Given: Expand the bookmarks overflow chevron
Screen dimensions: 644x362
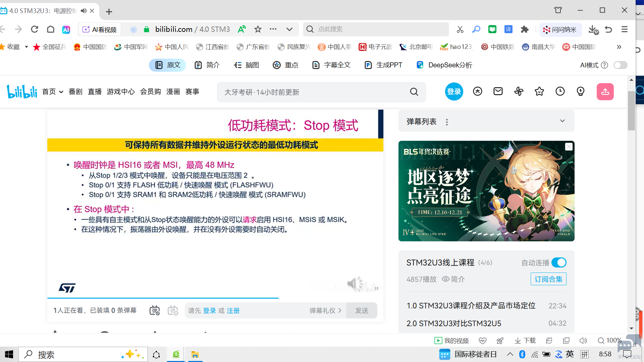Looking at the screenshot, I should click(x=619, y=47).
